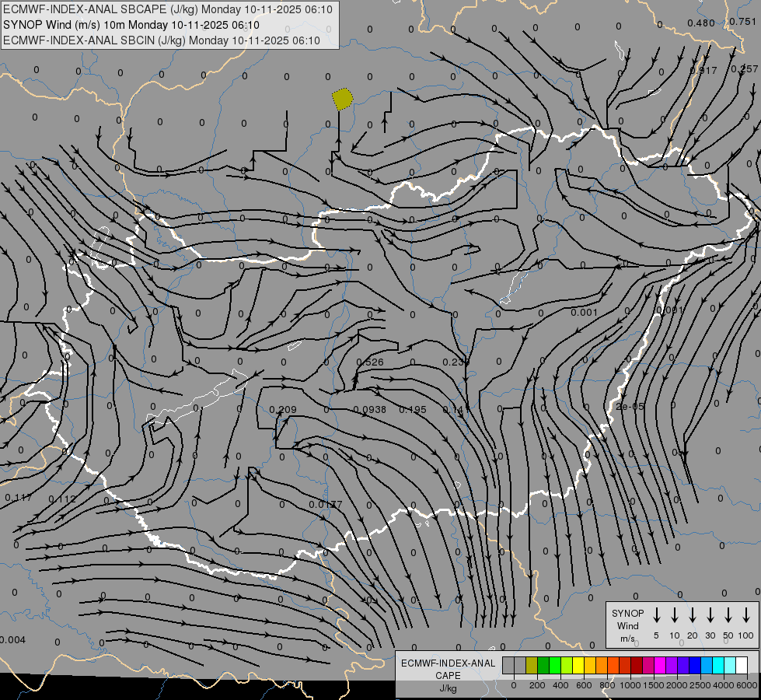The image size is (761, 700).
Task: Click the ECMWF-INDEX-ANAL CAPE legend label
Action: click(x=448, y=670)
